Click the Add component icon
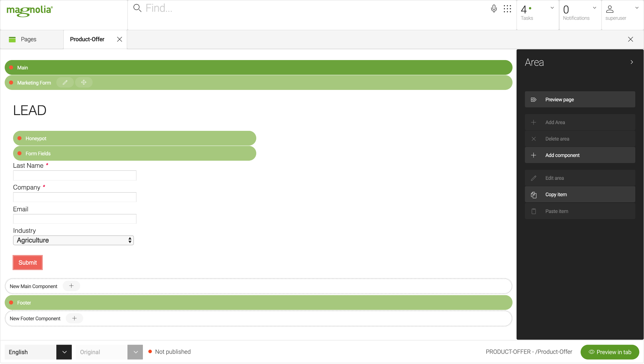This screenshot has height=364, width=644. (x=533, y=155)
